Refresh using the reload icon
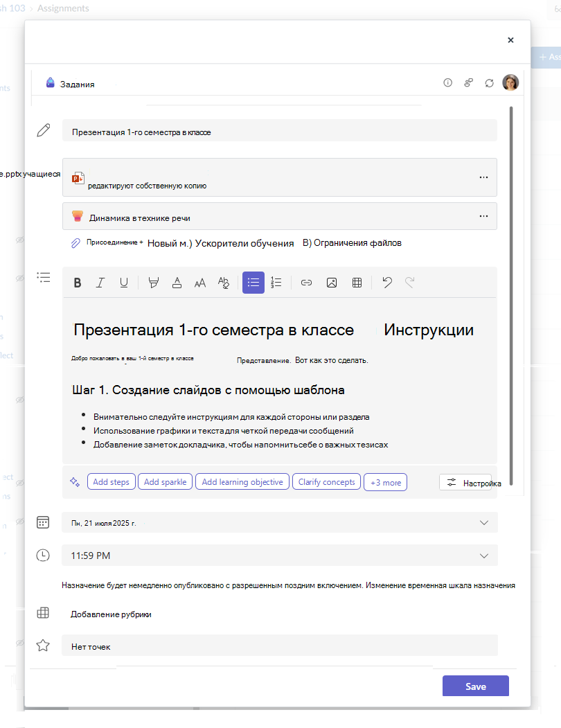This screenshot has width=561, height=728. (x=490, y=83)
